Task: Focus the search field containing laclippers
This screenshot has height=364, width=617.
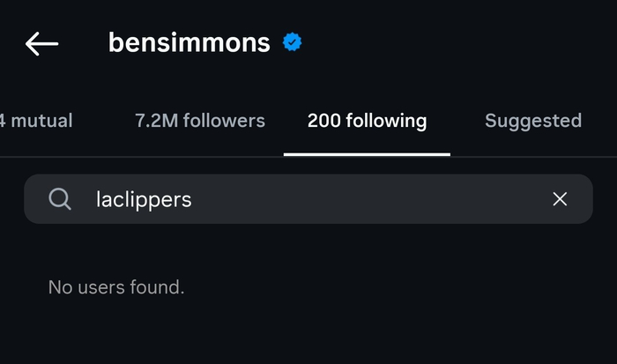Action: [308, 199]
